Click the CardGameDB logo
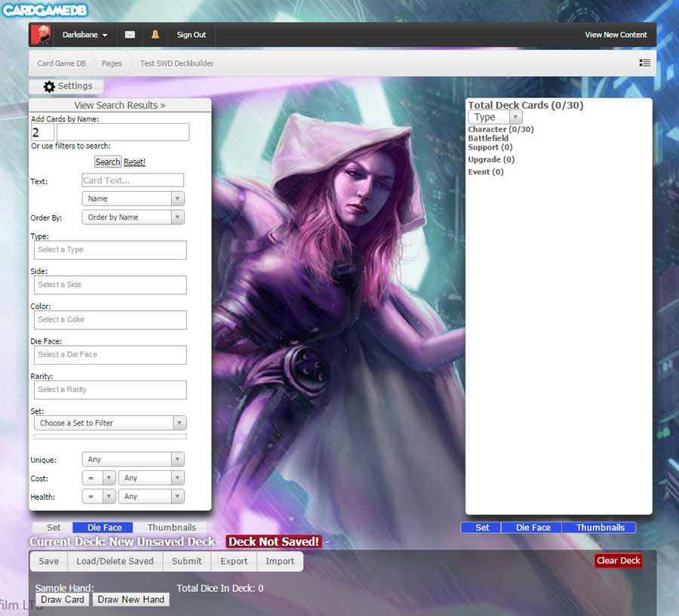This screenshot has height=616, width=679. tap(45, 10)
